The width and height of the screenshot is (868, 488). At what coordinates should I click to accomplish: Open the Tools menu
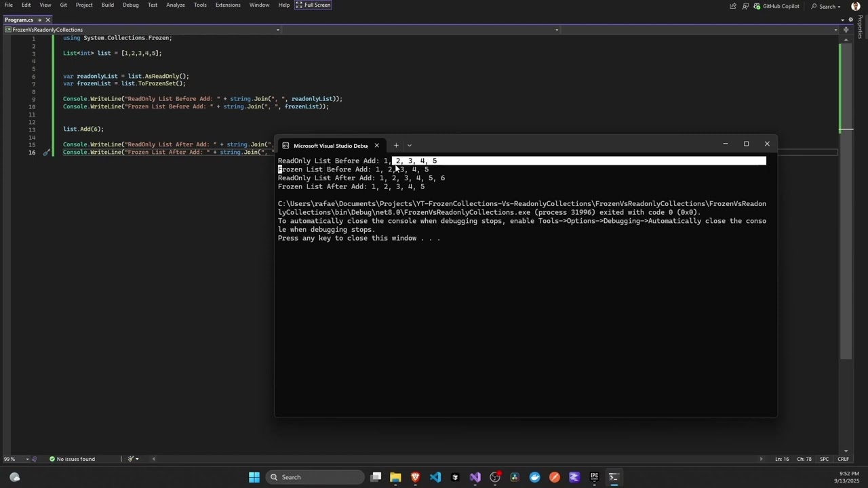200,5
